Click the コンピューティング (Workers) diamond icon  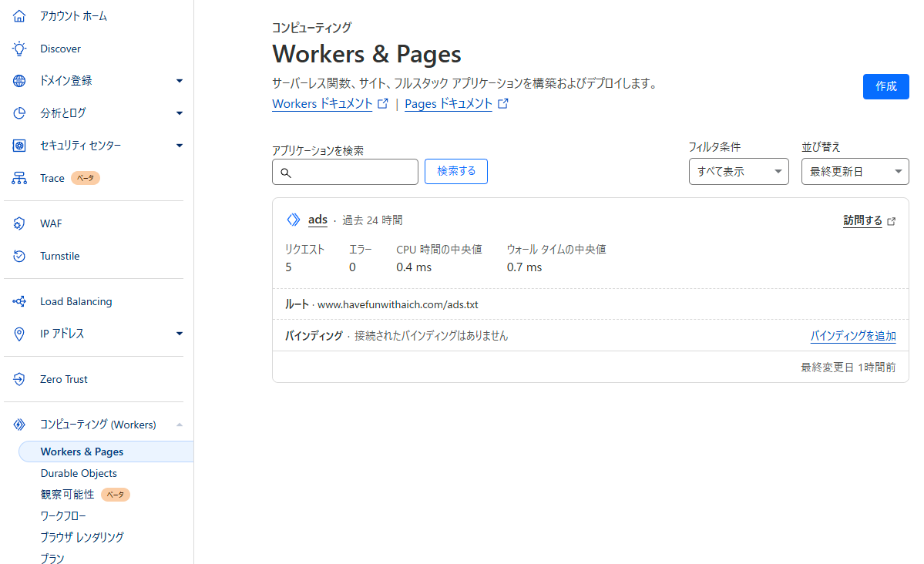point(18,425)
